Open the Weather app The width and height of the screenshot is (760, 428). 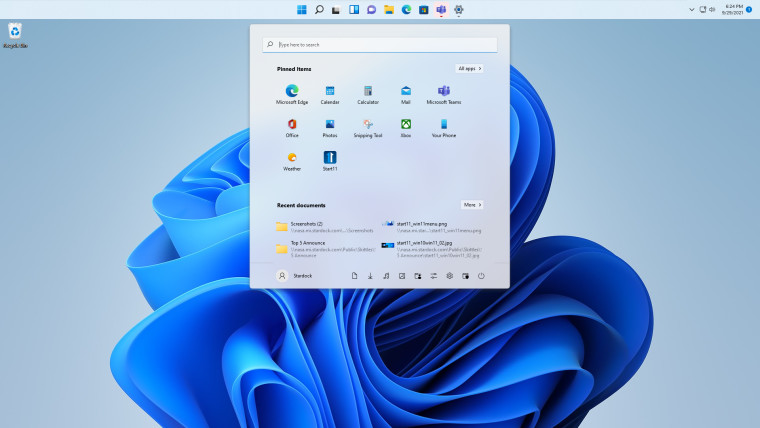click(x=292, y=158)
